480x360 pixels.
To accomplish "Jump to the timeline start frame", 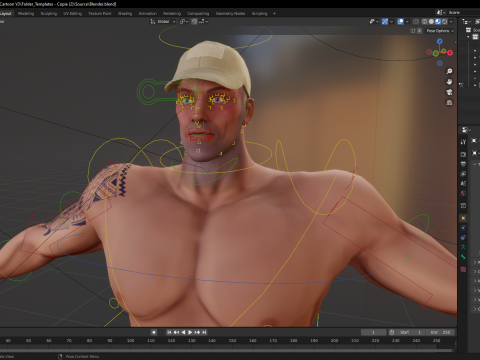I will point(169,332).
